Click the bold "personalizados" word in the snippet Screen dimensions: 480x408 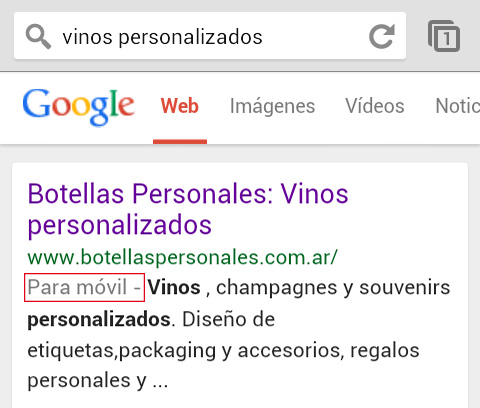pos(99,320)
